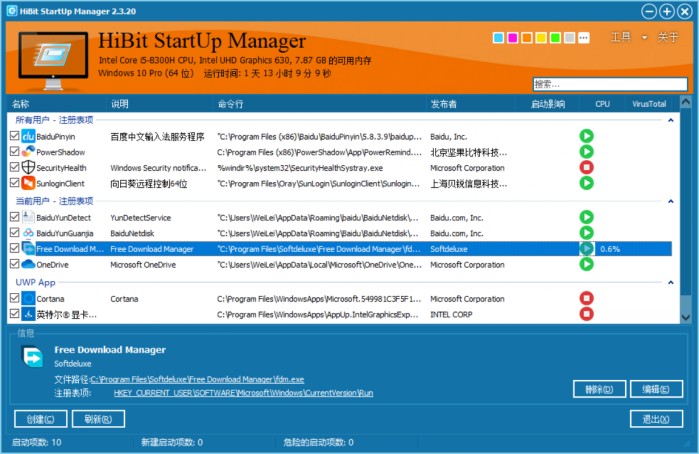The height and width of the screenshot is (454, 699).
Task: Click green running status icon for BaiduYunGuanjia
Action: 586,233
